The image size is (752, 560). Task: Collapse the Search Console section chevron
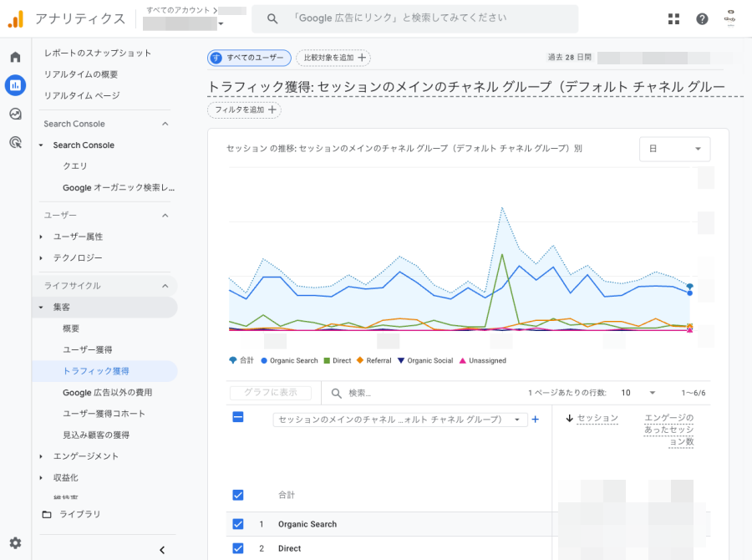tap(165, 124)
